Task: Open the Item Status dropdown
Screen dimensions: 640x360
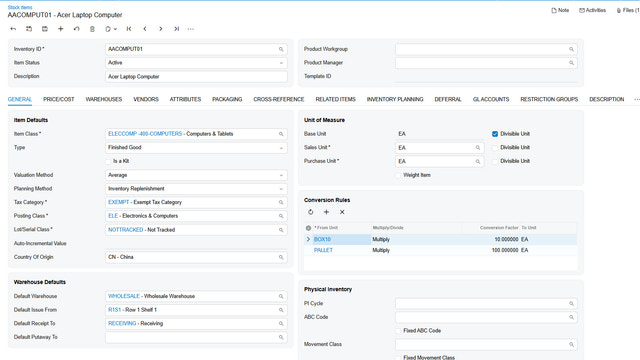Action: 281,63
